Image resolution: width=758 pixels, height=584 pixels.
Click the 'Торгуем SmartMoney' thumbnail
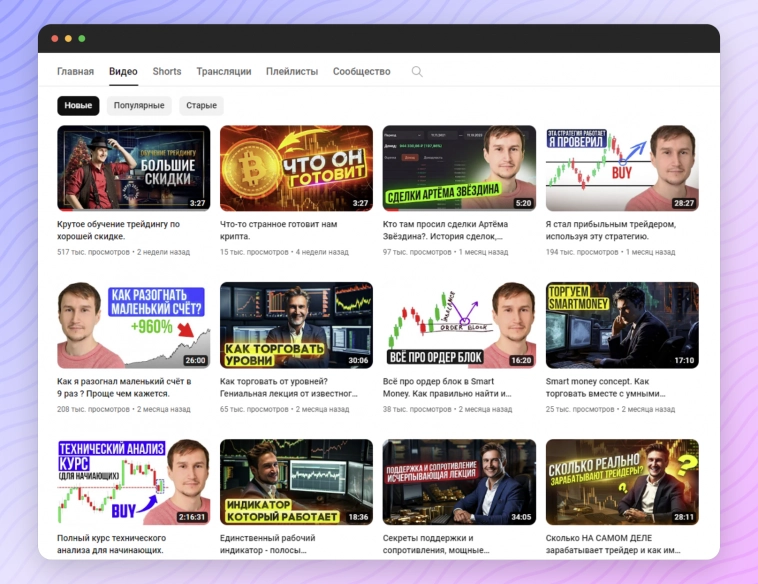[x=622, y=325]
